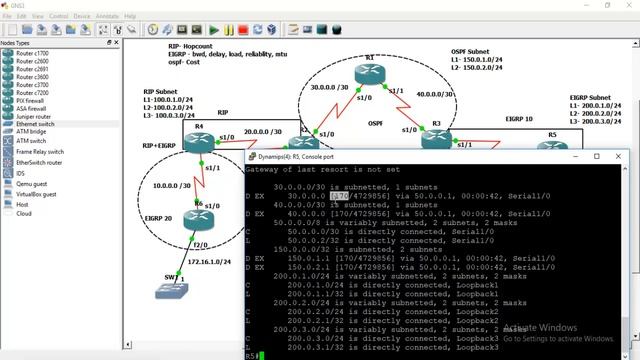This screenshot has height=360, width=640.
Task: Open the Edit menu
Action: (22, 16)
